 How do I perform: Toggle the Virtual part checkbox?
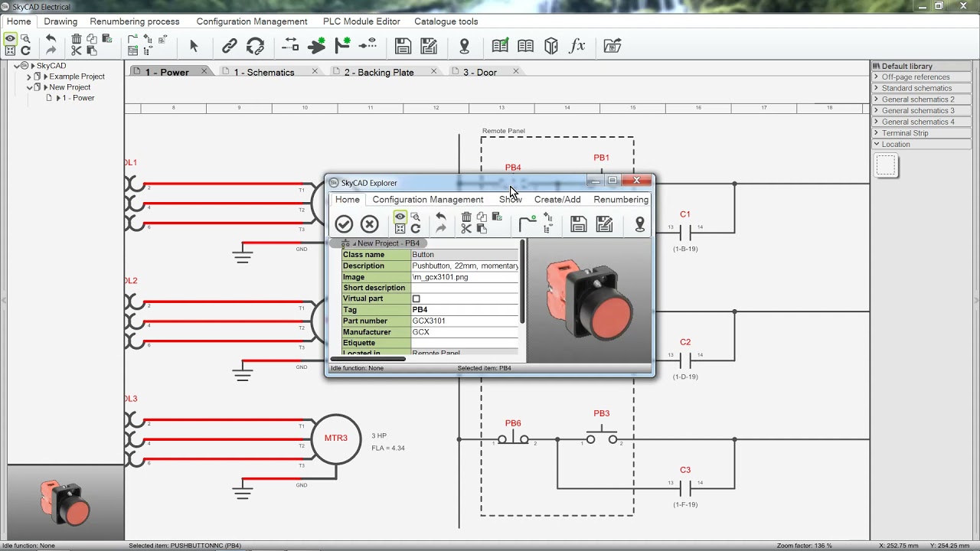pyautogui.click(x=416, y=299)
